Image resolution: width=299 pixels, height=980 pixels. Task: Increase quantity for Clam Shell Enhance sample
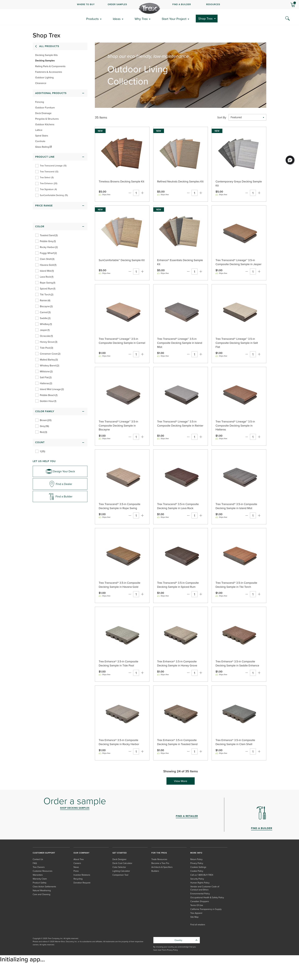point(259,751)
